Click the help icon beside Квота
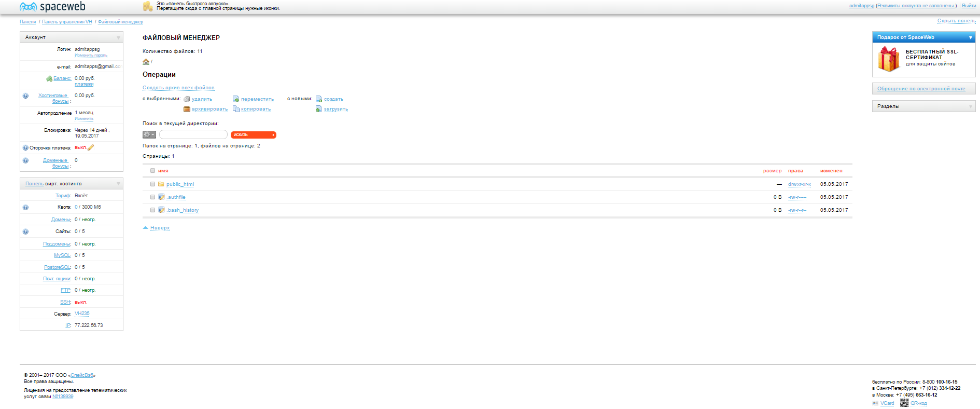Screen dimensions: 980x409 [25, 208]
